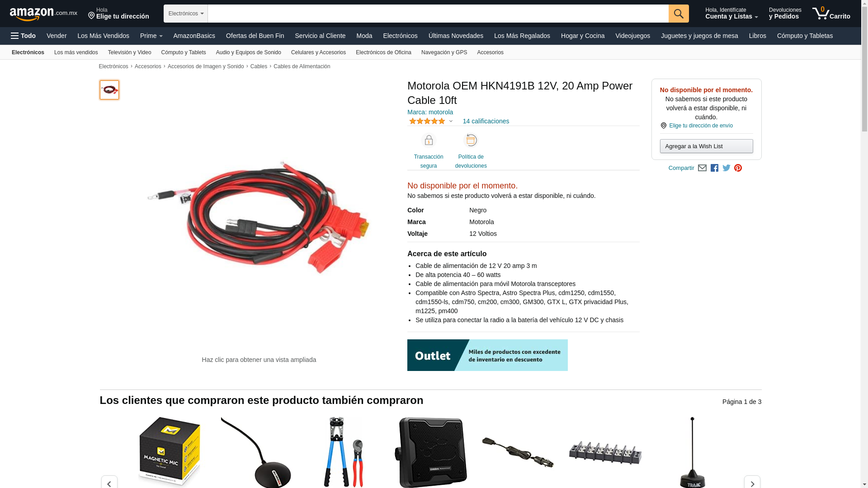Open the Todo hamburger menu
Screen dimensions: 868x488
[x=24, y=36]
